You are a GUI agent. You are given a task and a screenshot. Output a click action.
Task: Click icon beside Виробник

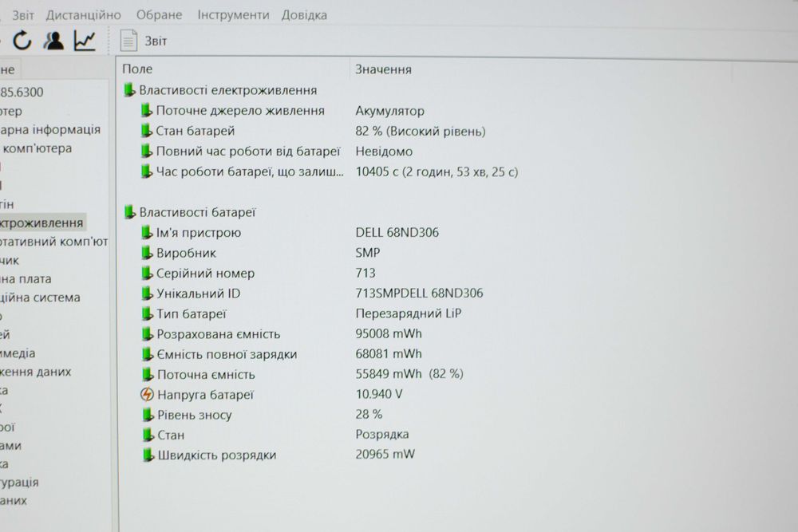(147, 253)
